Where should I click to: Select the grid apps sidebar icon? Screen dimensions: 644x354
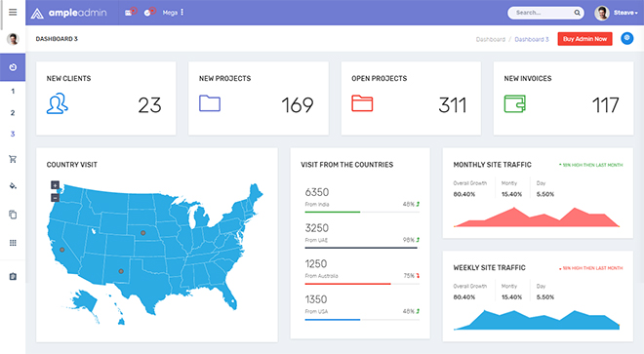tap(13, 243)
